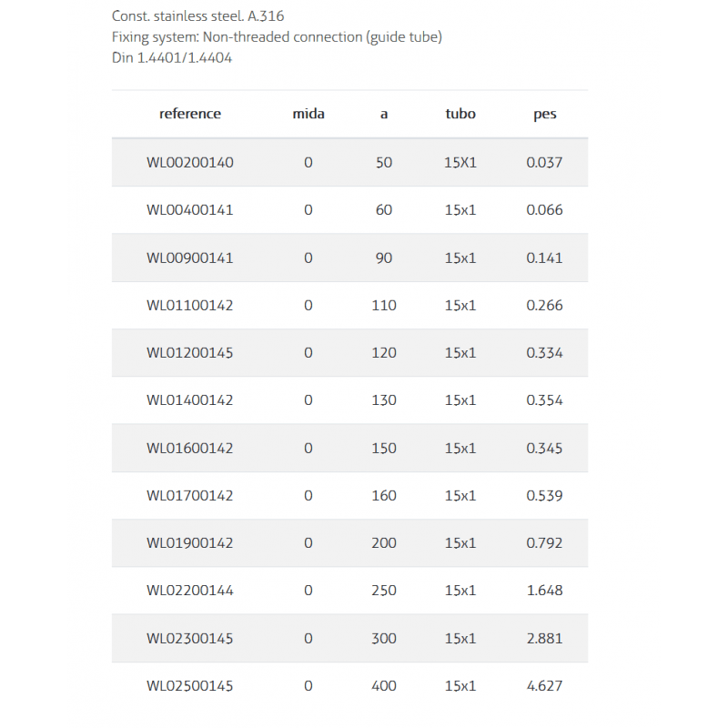Viewport: 728px width, 728px height.
Task: Click the 'tubo' column header
Action: [460, 114]
